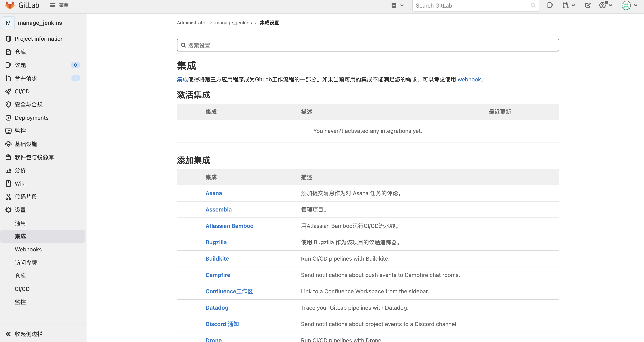Click the 议题 issues sidebar icon
The image size is (644, 342).
8,65
